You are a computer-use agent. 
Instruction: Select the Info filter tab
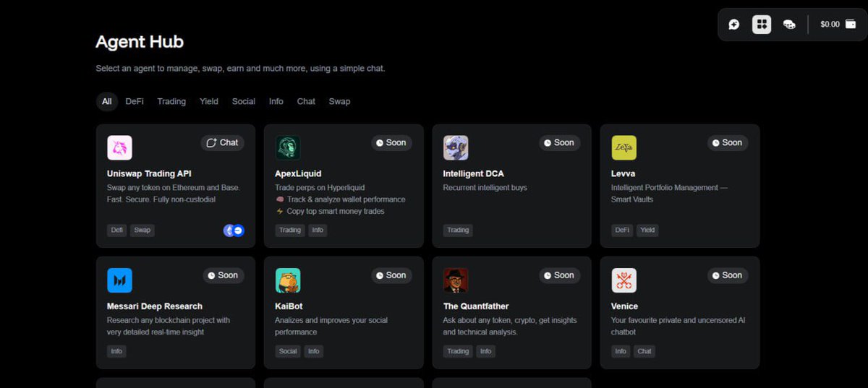click(x=276, y=101)
